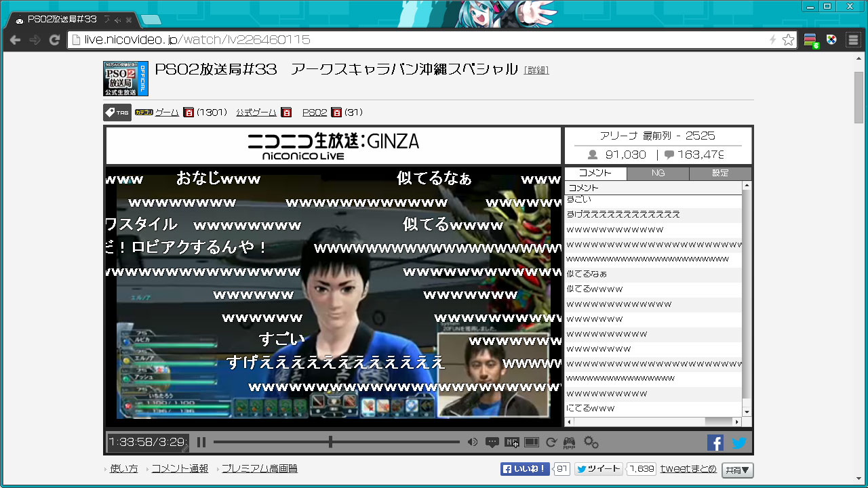Click the viewer count 91,030
The image size is (868, 488).
coord(616,155)
